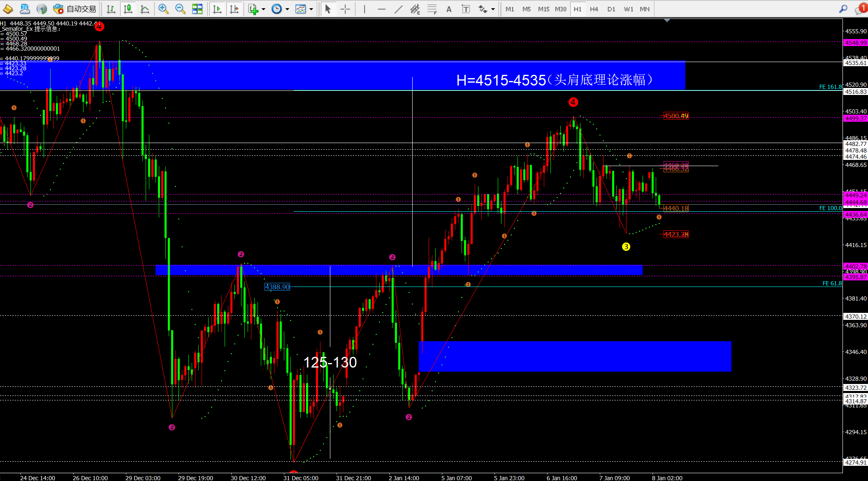The width and height of the screenshot is (868, 481).
Task: Click the Zoom In magnifier icon
Action: click(x=163, y=9)
